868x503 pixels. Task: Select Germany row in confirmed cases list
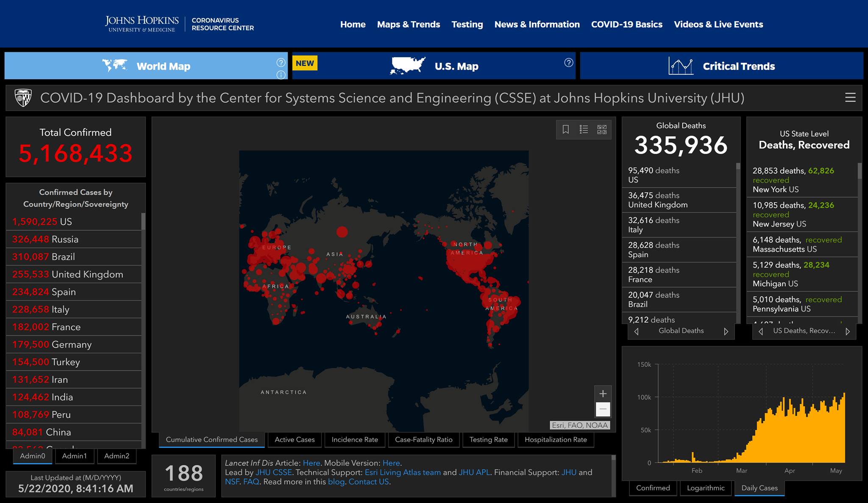(x=73, y=344)
